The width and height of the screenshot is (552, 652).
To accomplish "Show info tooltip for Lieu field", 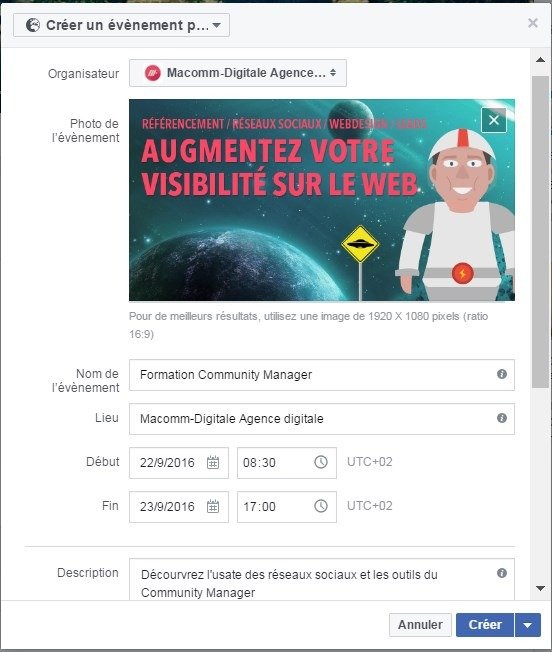I will [x=502, y=418].
